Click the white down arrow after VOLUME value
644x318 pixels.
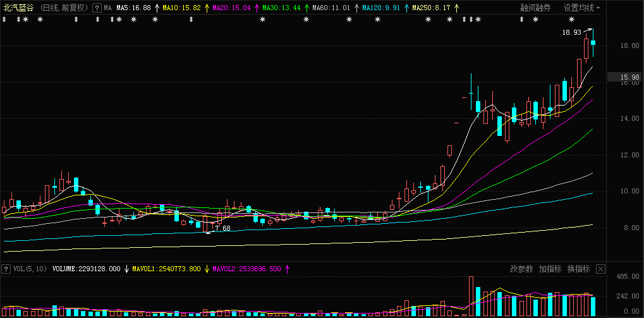tap(126, 269)
